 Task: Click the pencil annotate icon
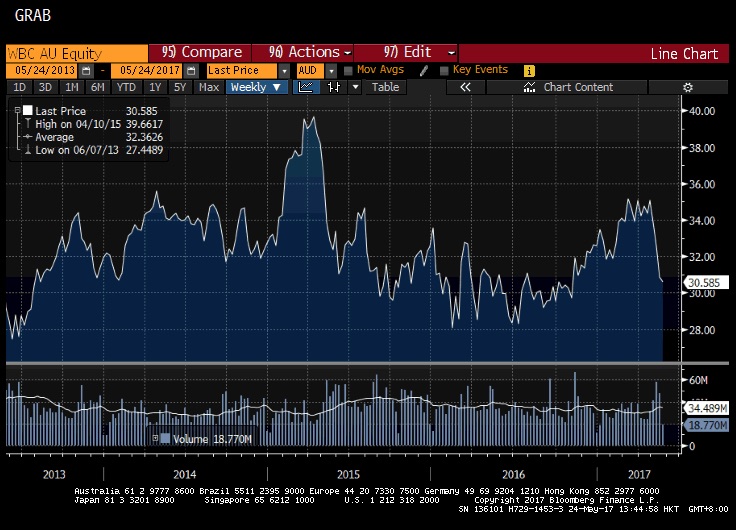[x=424, y=71]
